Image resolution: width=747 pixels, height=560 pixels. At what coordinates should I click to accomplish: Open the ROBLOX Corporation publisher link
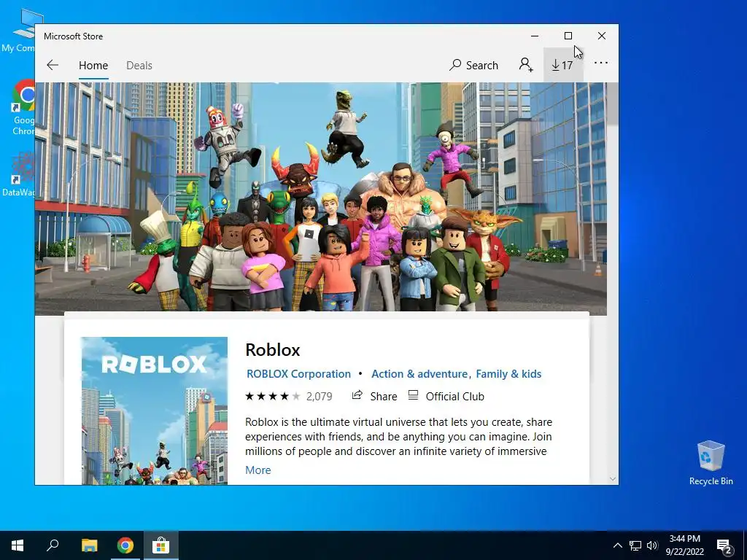tap(298, 374)
